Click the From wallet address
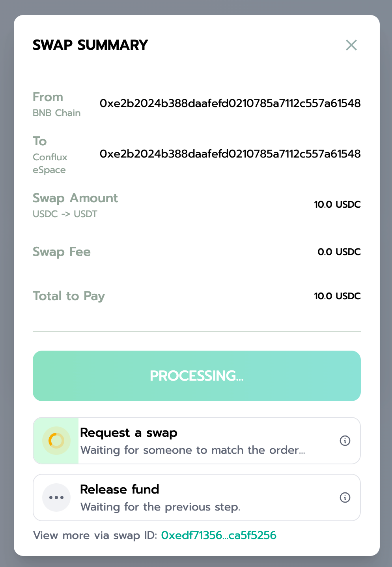Viewport: 392px width, 567px height. click(x=230, y=103)
